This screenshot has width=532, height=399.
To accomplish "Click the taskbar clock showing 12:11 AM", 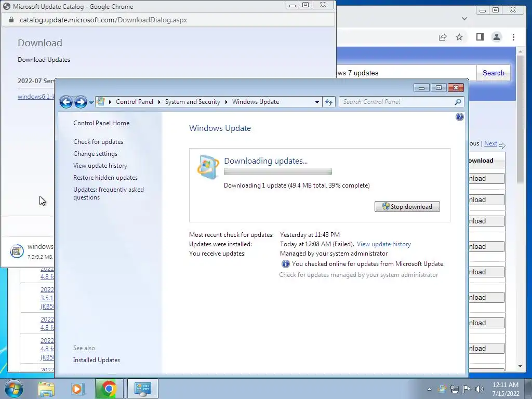I will [506, 389].
